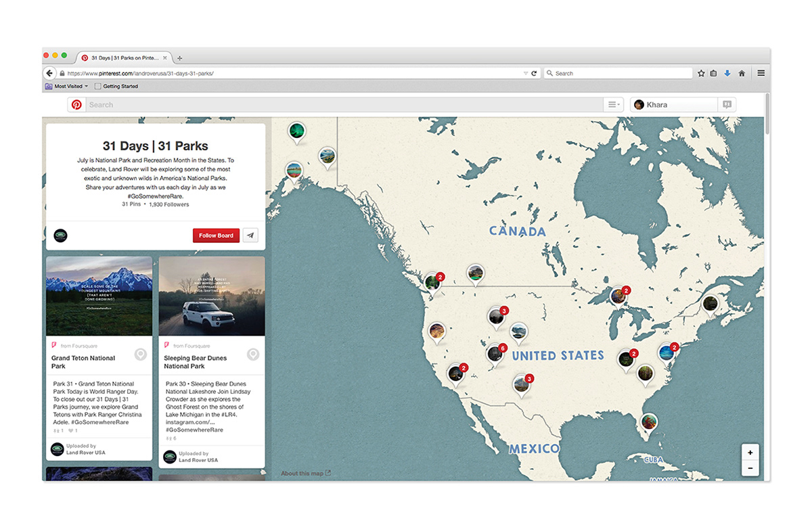Viewport: 812px width, 525px height.
Task: Expand the Most Visited bookmarks dropdown
Action: pos(67,87)
